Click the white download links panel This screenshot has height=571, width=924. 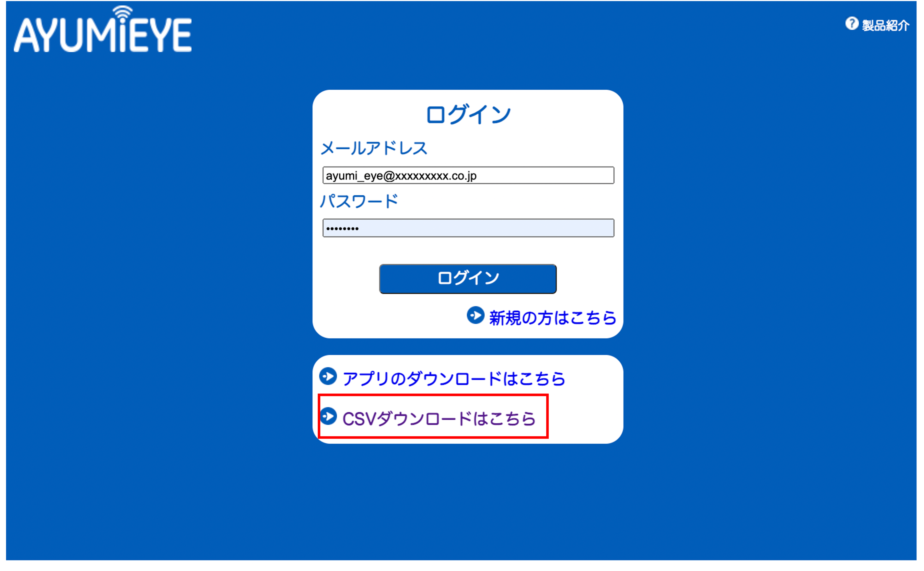coord(468,400)
